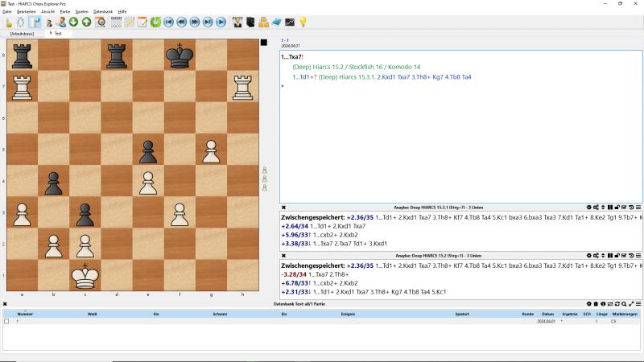
Task: Jump to the game start with first-move button
Action: pyautogui.click(x=168, y=22)
